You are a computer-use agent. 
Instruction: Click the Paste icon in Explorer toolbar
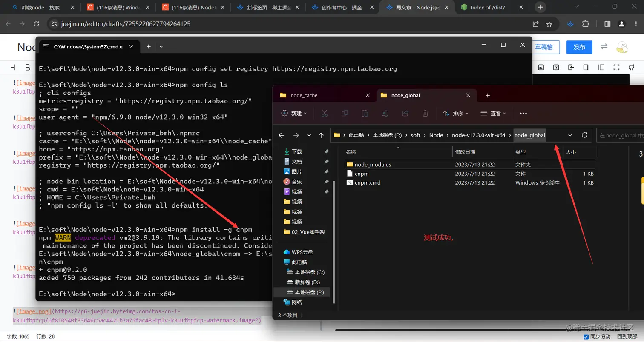click(x=365, y=113)
